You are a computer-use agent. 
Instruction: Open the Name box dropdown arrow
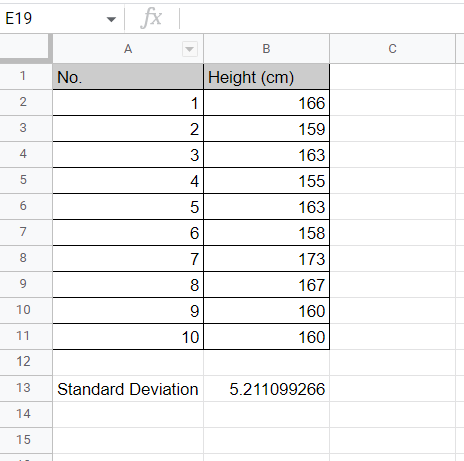click(x=111, y=19)
